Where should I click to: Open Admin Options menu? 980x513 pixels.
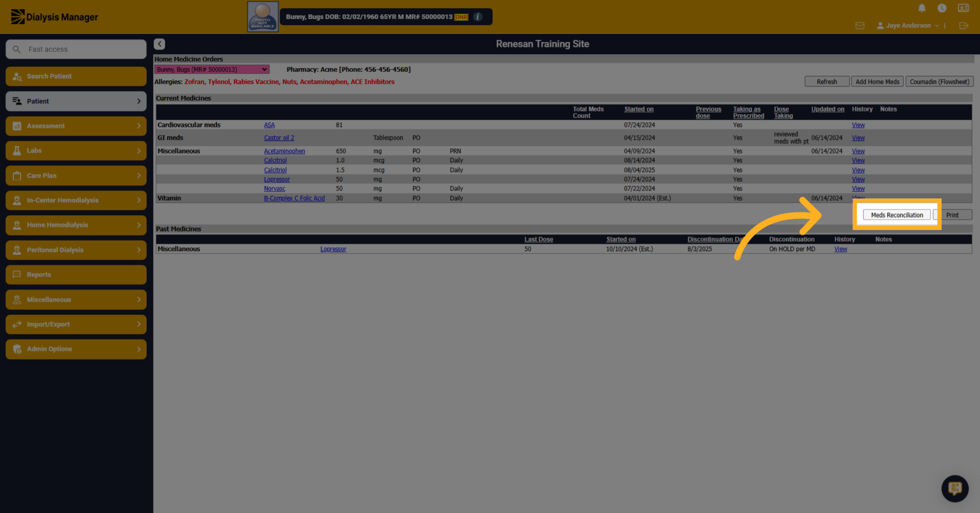(76, 349)
